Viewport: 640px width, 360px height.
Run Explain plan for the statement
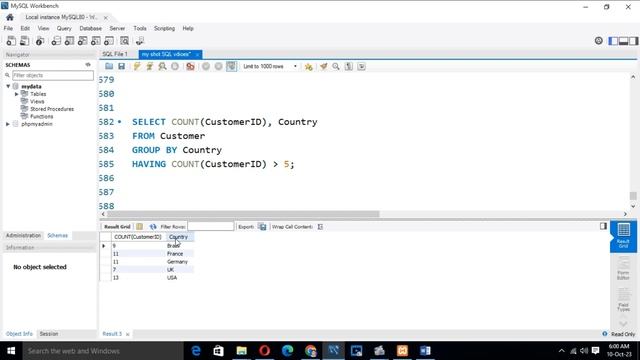tap(162, 66)
